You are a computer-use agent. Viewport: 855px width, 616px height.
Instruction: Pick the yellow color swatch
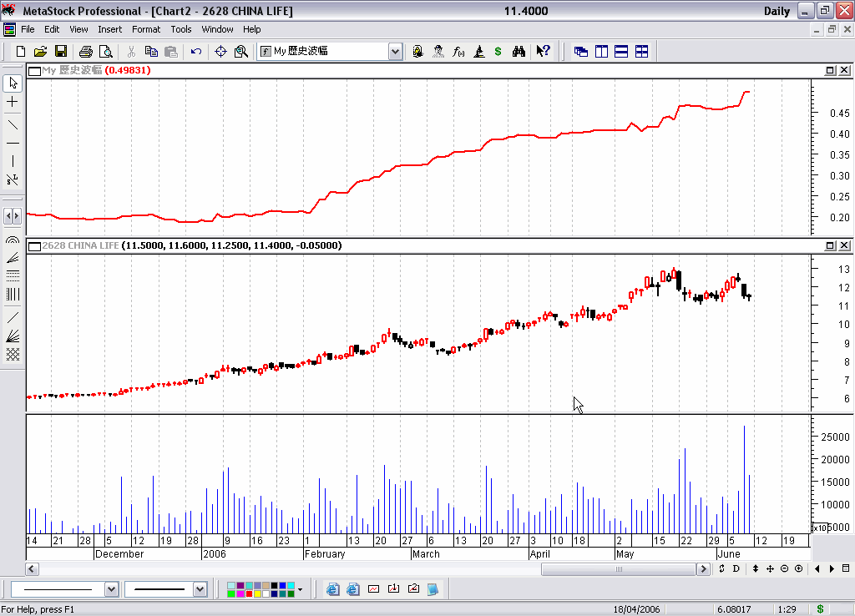pyautogui.click(x=257, y=593)
